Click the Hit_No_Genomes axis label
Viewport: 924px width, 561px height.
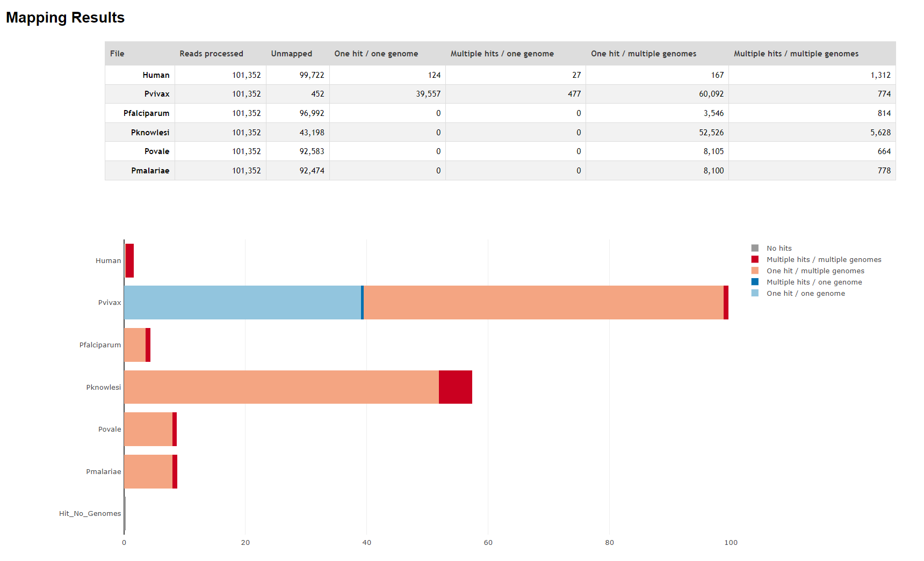[x=90, y=514]
